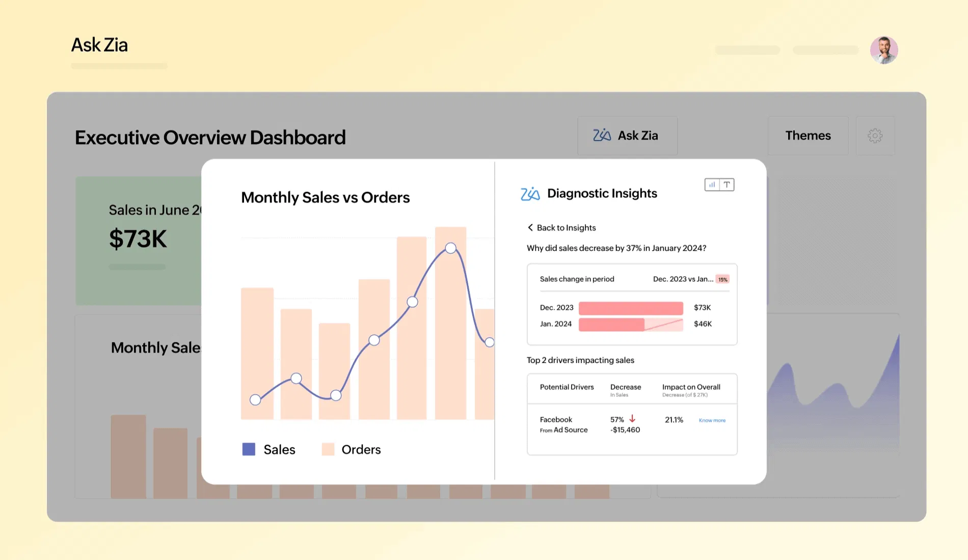Click the red down arrow next to 57%

point(632,418)
